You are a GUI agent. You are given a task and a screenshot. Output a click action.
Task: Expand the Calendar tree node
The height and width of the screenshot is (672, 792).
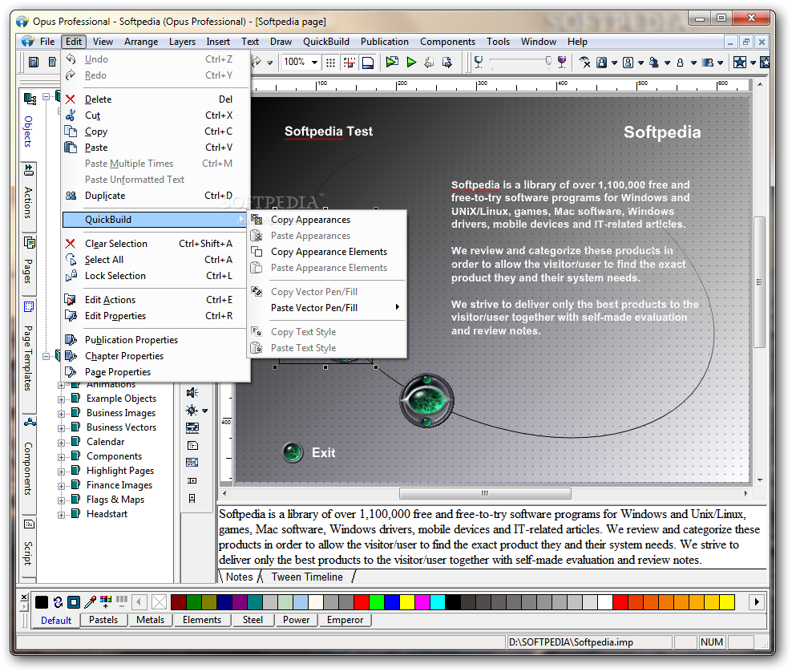[x=61, y=443]
